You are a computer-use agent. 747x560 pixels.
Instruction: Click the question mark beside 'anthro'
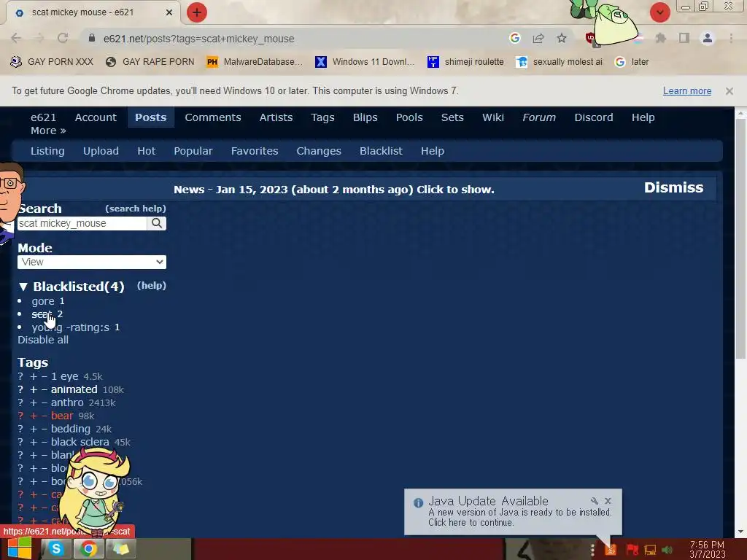point(20,402)
